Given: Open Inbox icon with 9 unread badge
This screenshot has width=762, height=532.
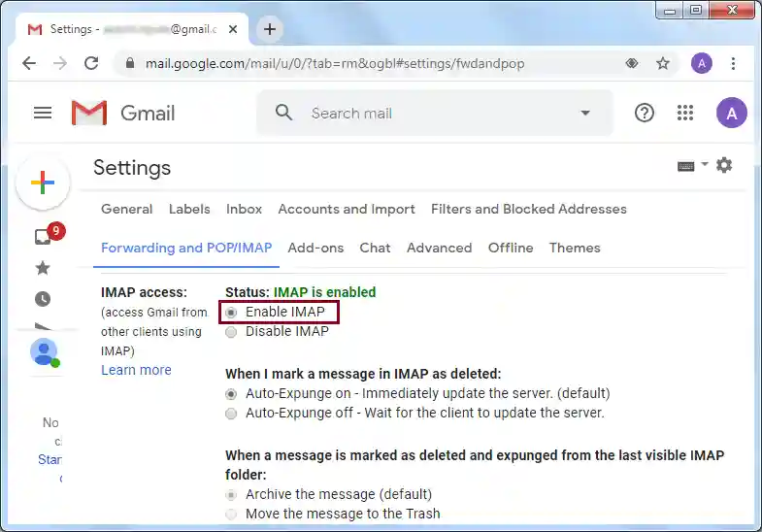Looking at the screenshot, I should pyautogui.click(x=43, y=236).
